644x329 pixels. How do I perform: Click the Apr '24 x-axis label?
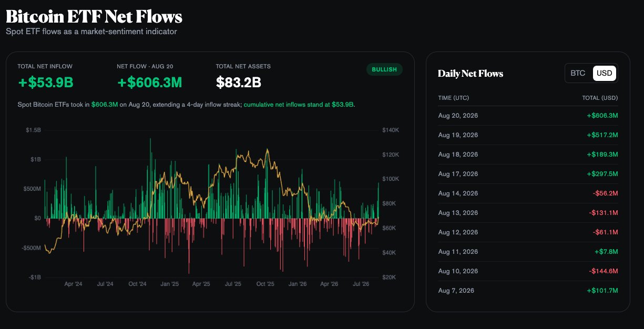pos(73,284)
